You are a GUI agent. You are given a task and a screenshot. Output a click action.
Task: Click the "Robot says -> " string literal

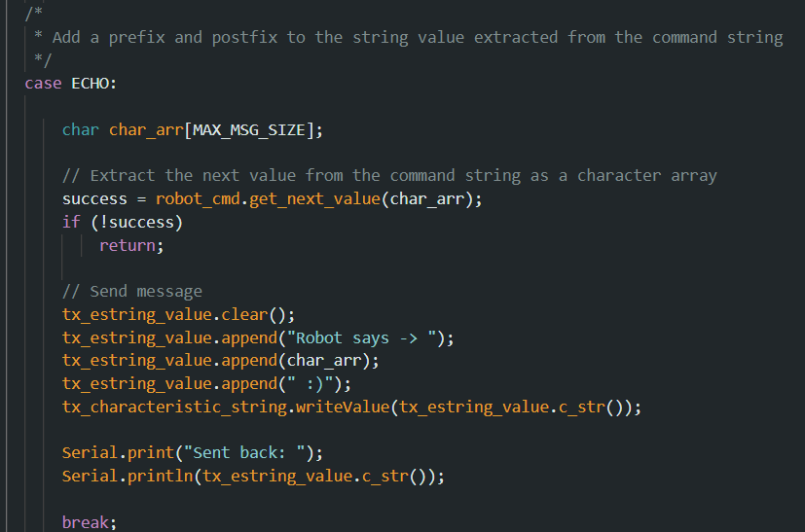(x=361, y=338)
